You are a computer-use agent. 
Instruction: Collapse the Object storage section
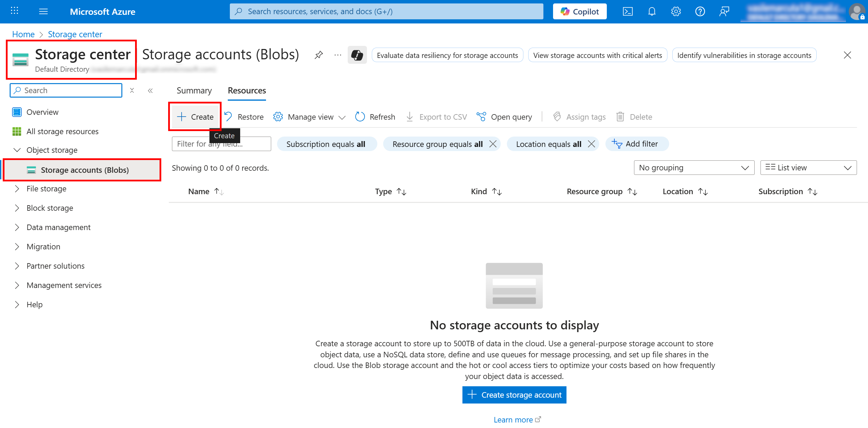(x=17, y=150)
